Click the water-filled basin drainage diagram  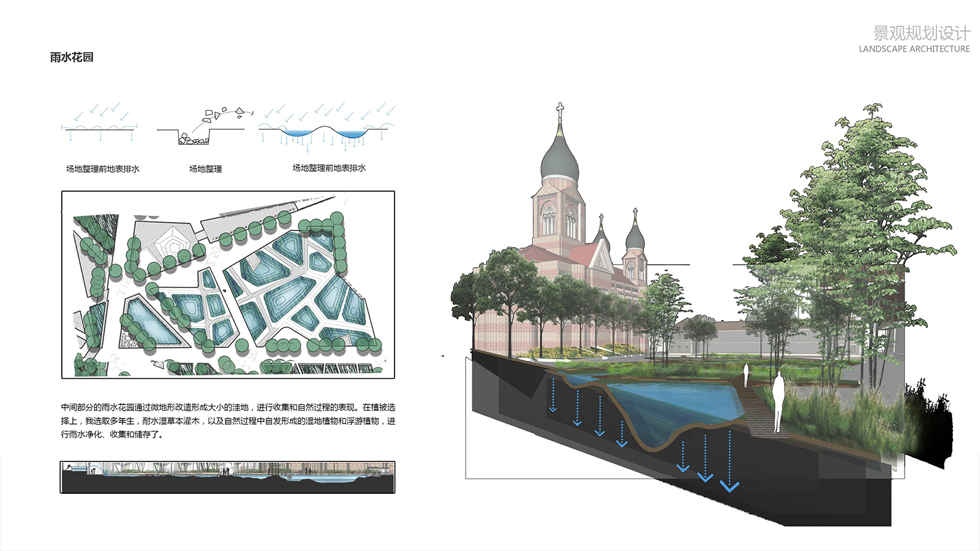[x=326, y=127]
